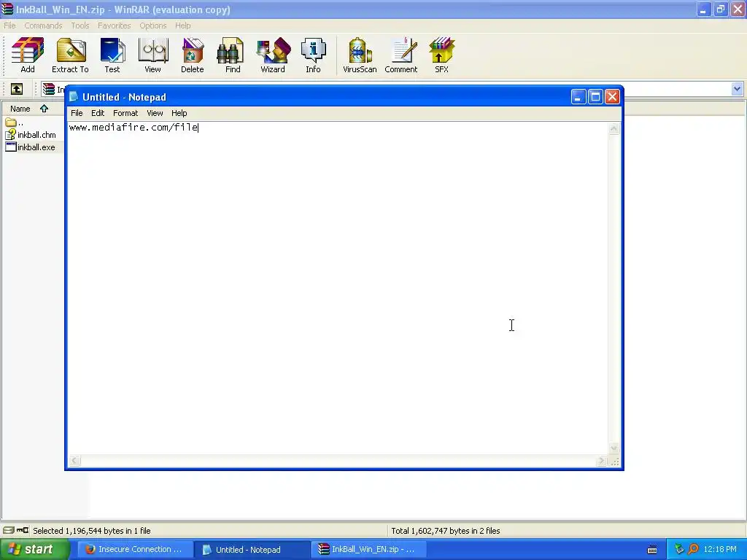Click the WinRAR title bar icon
747x560 pixels.
[7, 9]
